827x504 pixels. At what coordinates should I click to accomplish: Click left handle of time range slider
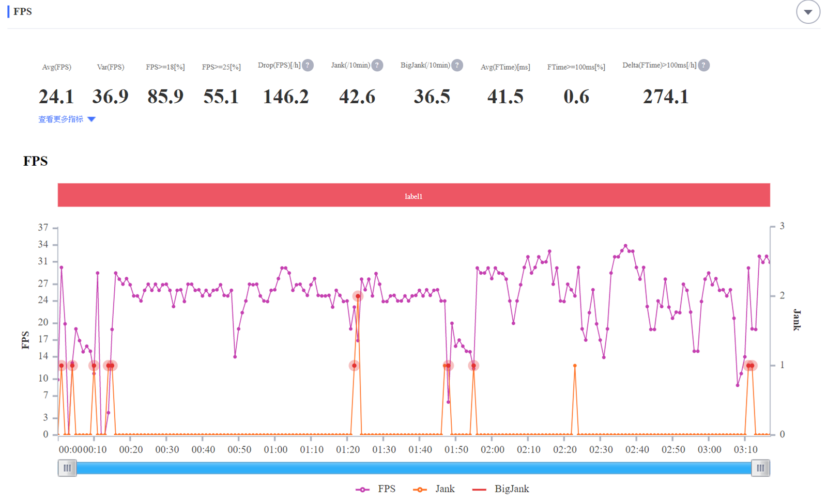67,468
